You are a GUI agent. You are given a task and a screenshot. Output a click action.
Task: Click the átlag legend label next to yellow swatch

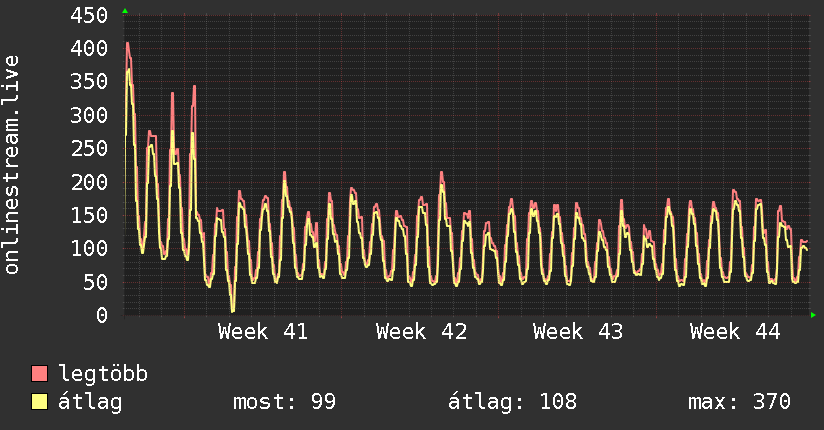pyautogui.click(x=90, y=402)
